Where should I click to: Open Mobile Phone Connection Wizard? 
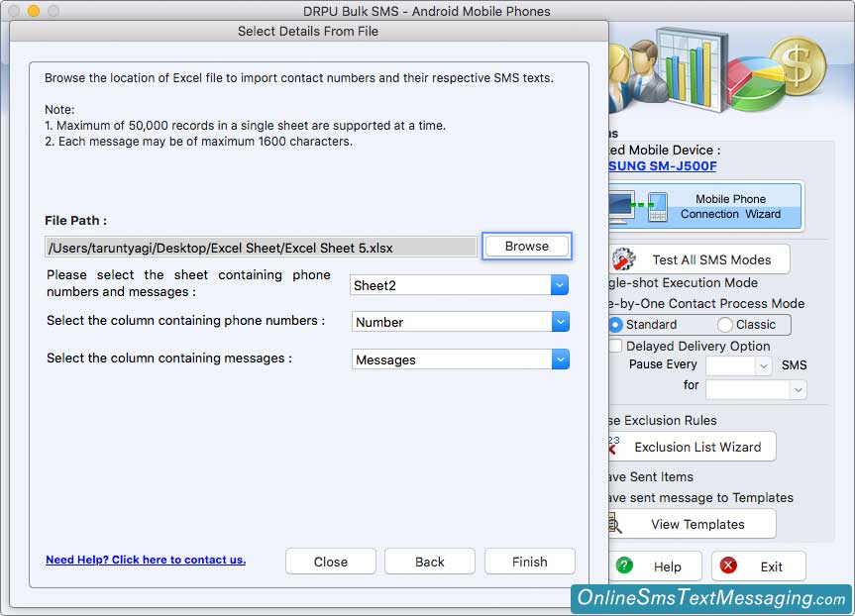click(x=705, y=207)
